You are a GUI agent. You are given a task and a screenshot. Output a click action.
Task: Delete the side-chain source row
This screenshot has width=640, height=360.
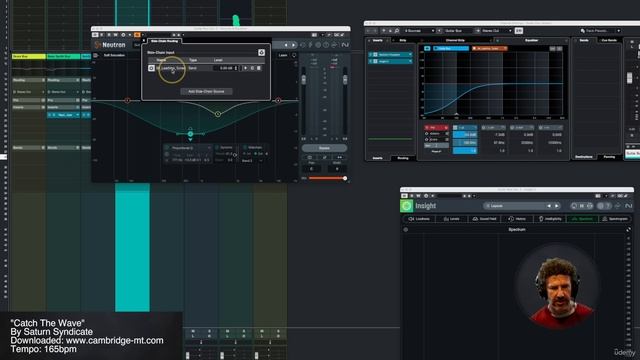coord(259,68)
